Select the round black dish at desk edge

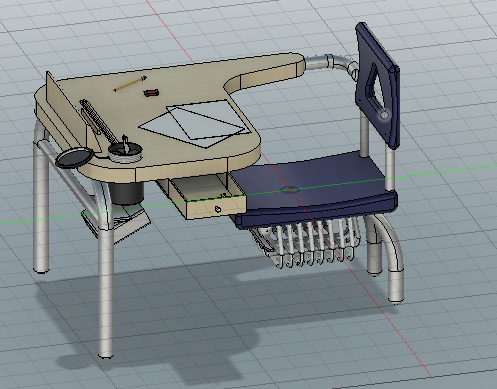coord(74,157)
